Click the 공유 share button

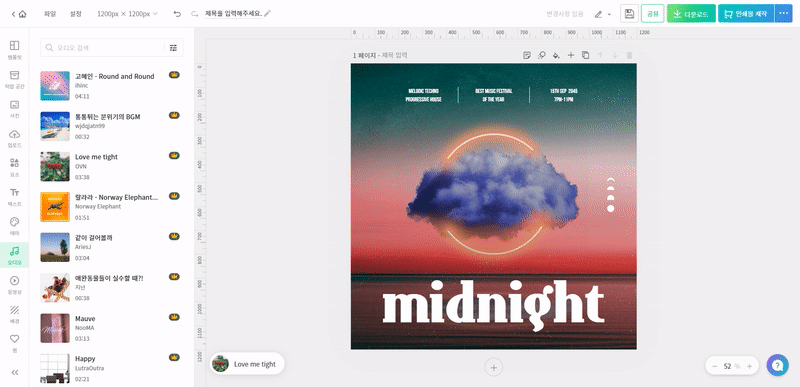[653, 14]
